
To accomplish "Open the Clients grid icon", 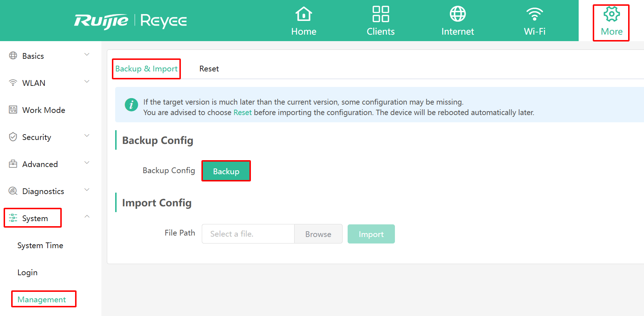I will pyautogui.click(x=380, y=14).
